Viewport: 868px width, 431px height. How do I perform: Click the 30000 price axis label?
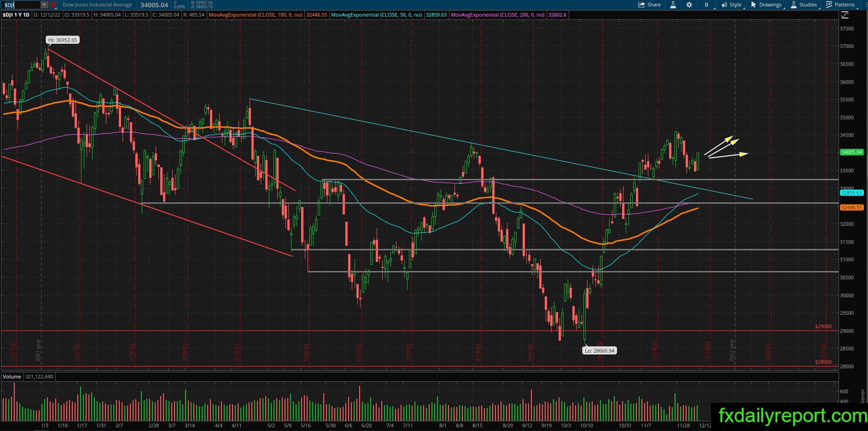coord(847,295)
